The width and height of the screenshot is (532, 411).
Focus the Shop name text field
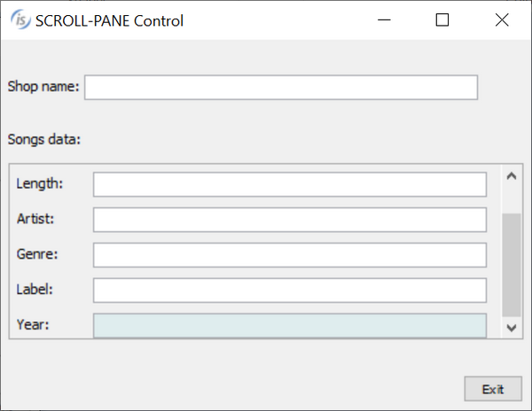tap(280, 87)
